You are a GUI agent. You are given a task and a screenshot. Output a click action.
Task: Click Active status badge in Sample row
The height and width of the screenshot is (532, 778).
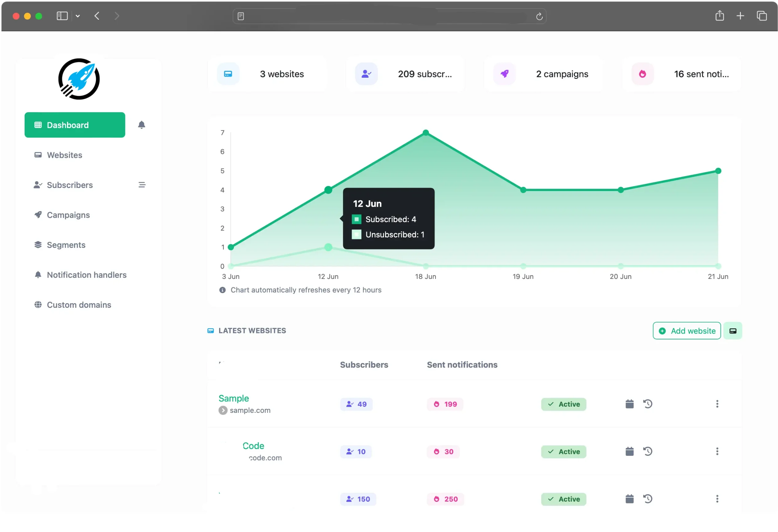point(564,404)
